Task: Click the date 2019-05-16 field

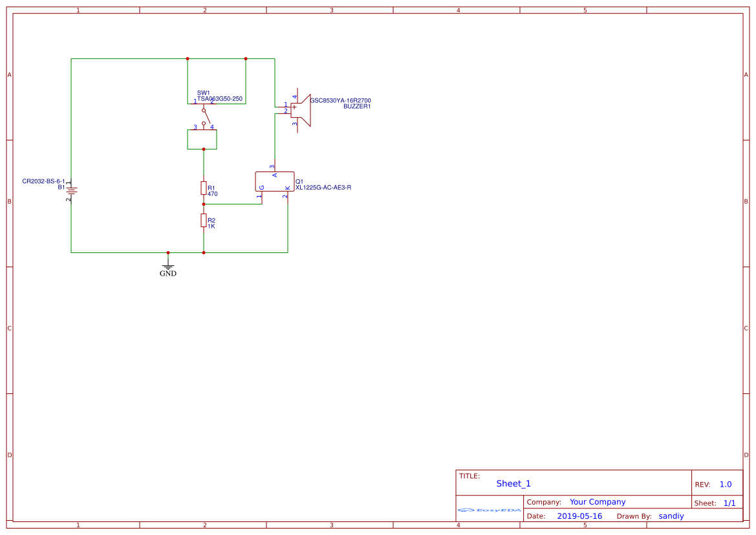Action: [x=580, y=516]
